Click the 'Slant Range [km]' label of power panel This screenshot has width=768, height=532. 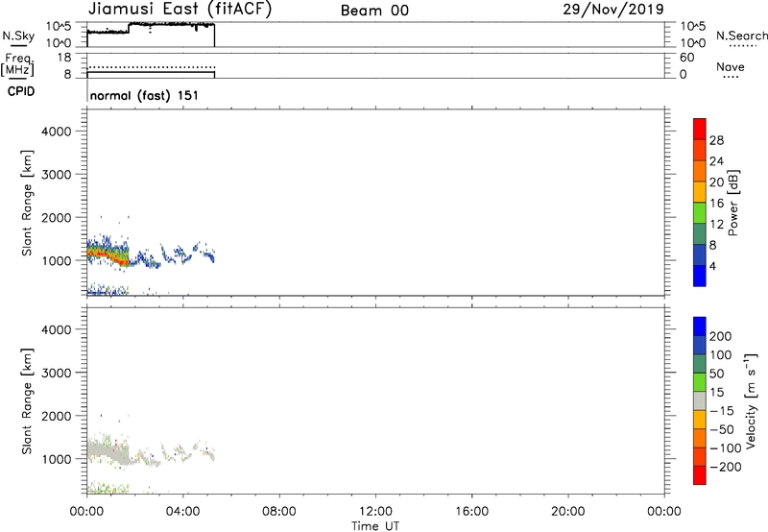pos(27,203)
